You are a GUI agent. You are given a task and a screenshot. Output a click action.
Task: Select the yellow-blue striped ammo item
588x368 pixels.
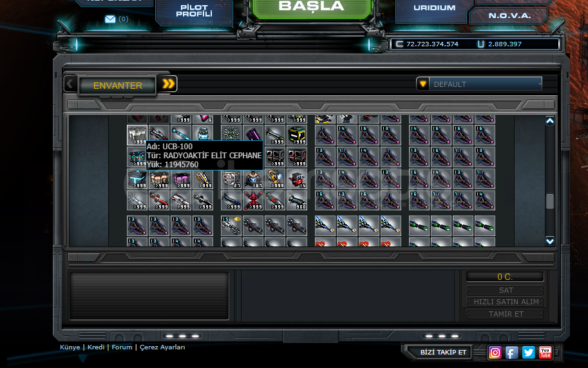click(203, 178)
